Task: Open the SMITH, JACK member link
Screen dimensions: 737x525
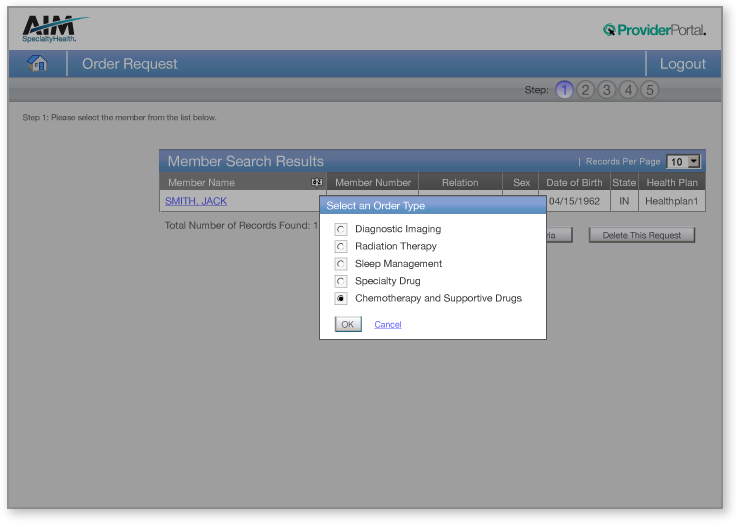Action: [196, 201]
